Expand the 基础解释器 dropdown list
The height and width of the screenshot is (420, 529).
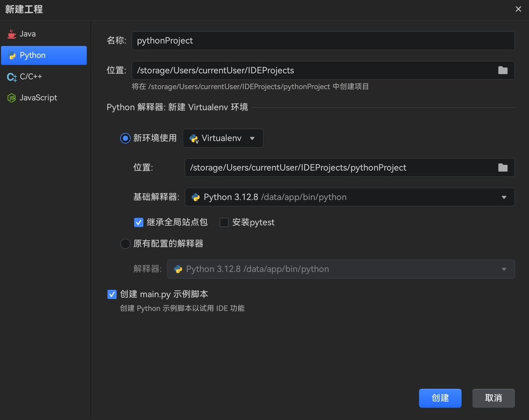point(504,197)
